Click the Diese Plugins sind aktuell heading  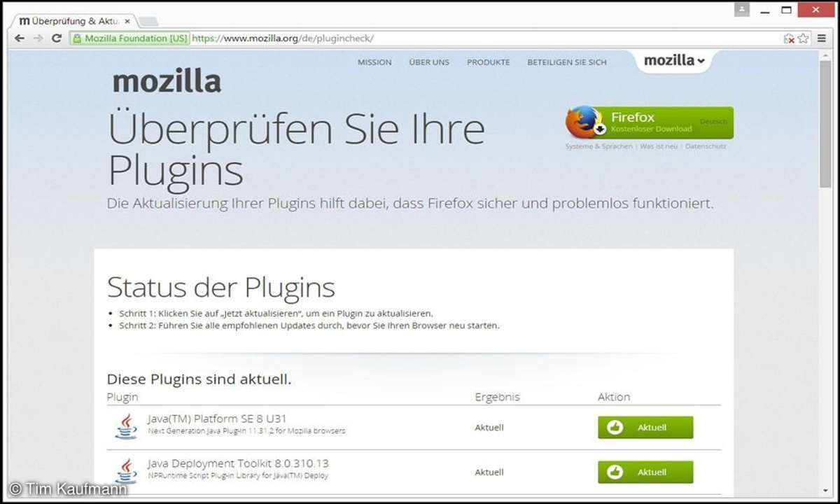199,379
